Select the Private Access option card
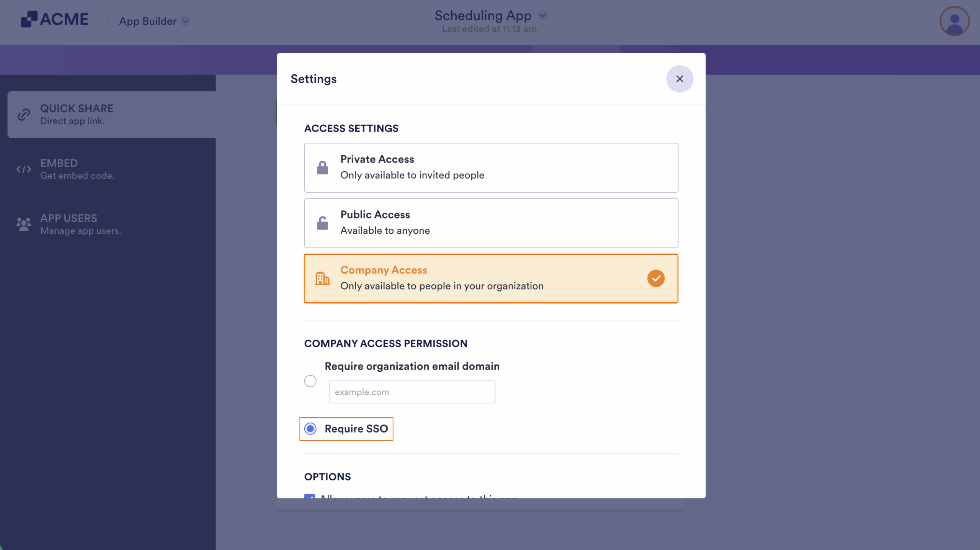 point(490,167)
